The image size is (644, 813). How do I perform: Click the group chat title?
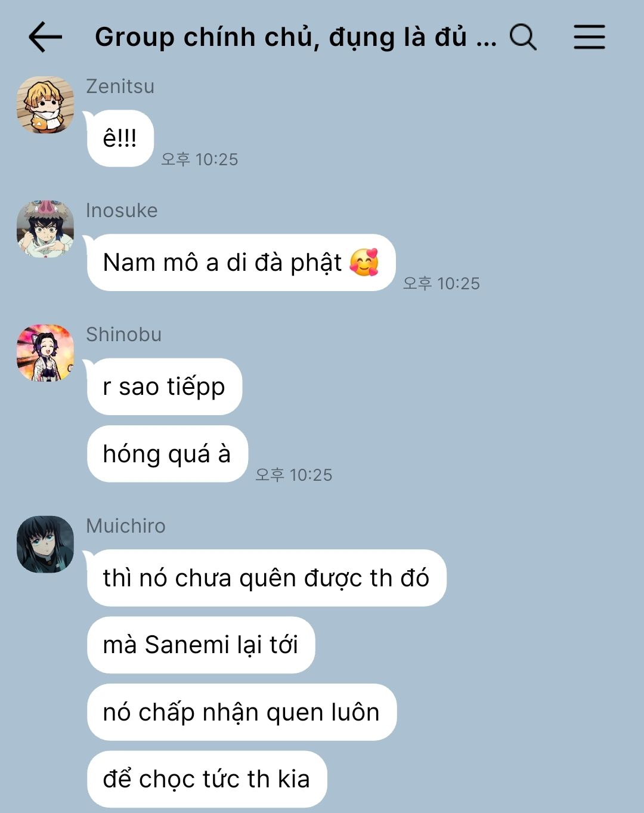click(x=296, y=37)
